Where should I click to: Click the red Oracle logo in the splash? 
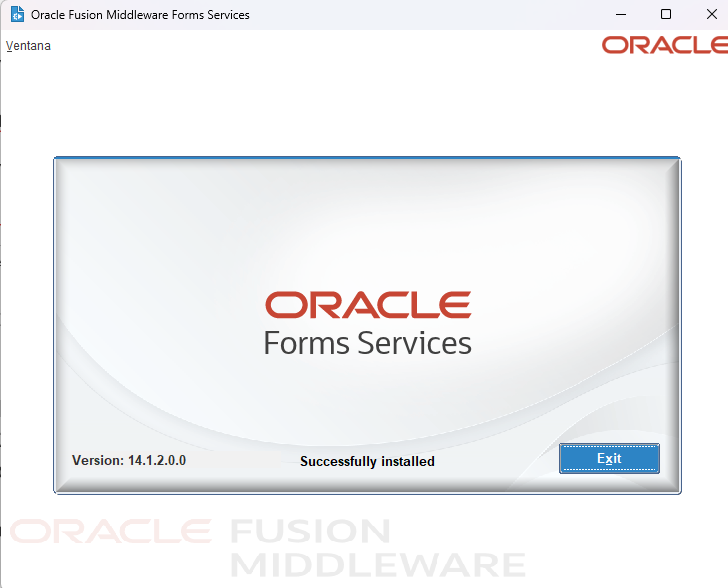[x=368, y=305]
